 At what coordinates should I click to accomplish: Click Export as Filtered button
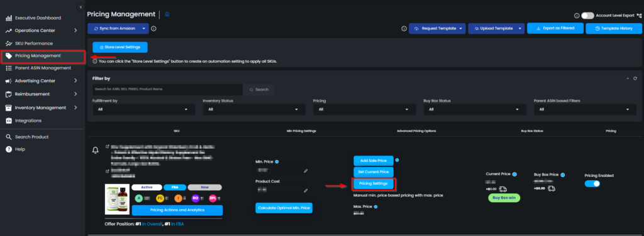tap(555, 28)
